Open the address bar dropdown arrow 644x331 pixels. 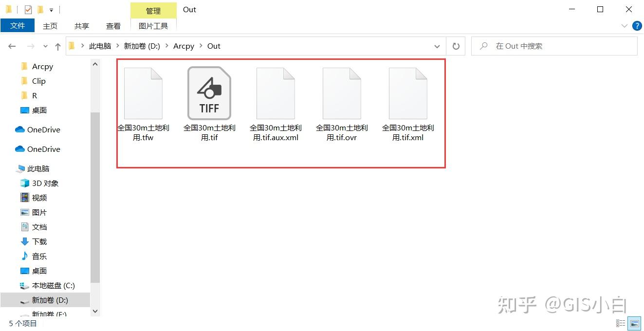point(437,46)
